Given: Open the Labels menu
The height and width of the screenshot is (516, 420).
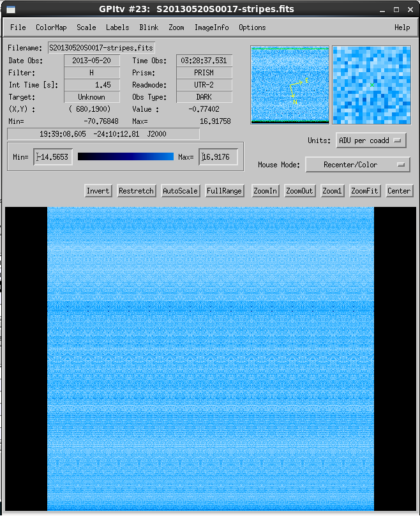Looking at the screenshot, I should (x=117, y=27).
